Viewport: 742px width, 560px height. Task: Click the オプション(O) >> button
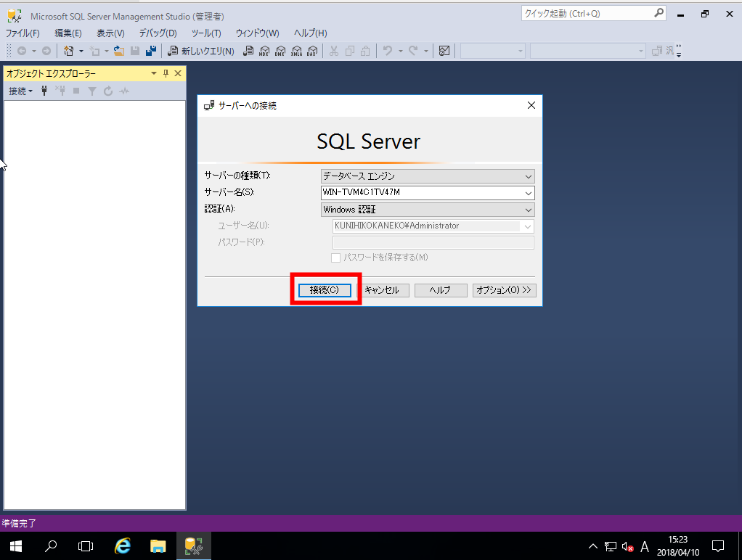click(504, 290)
